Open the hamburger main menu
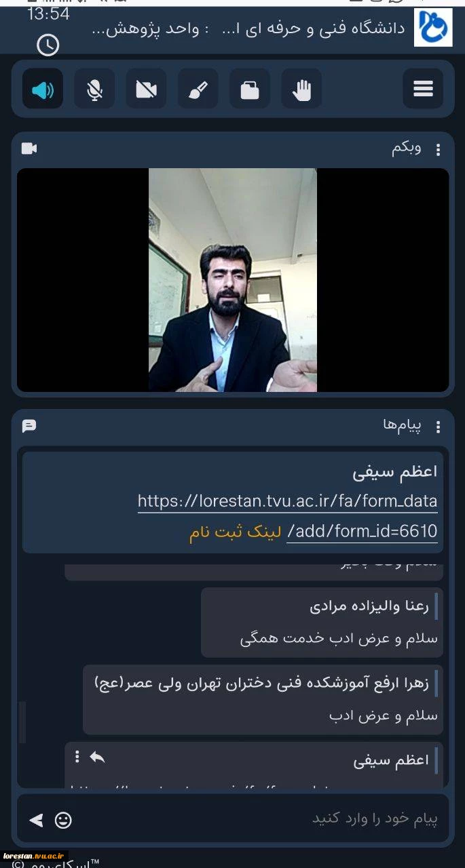The height and width of the screenshot is (868, 465). pyautogui.click(x=423, y=89)
